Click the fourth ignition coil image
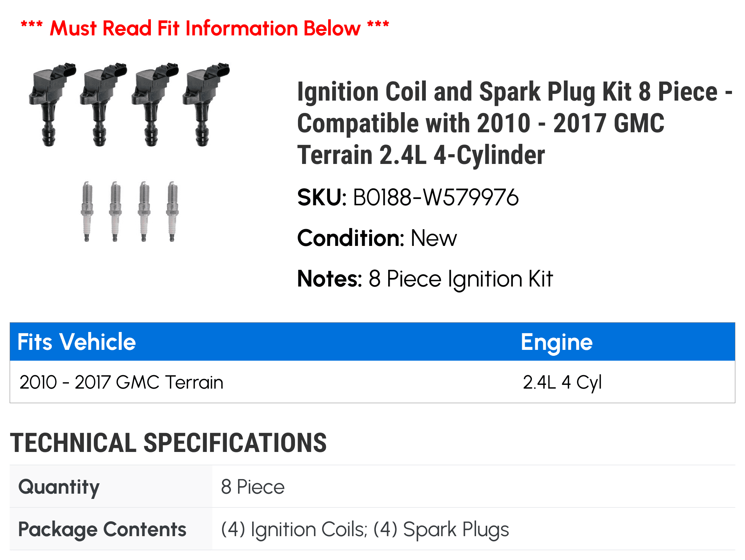Image resolution: width=745 pixels, height=560 pixels. click(206, 104)
